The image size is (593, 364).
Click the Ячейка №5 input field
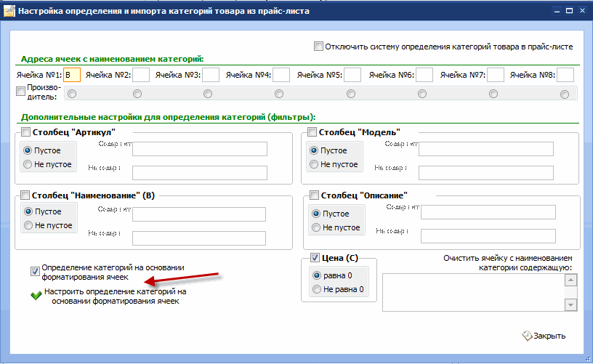point(352,75)
